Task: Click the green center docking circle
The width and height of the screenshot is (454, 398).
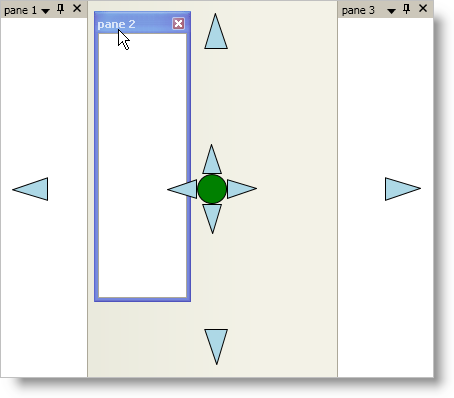Action: pyautogui.click(x=212, y=189)
